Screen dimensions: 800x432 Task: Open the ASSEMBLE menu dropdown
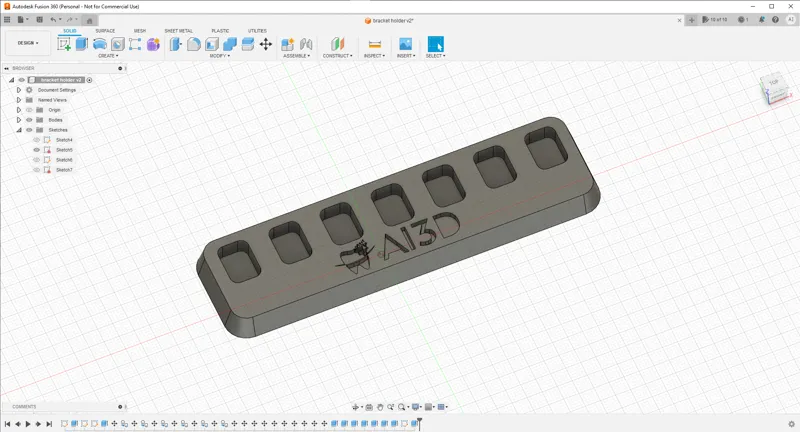296,56
